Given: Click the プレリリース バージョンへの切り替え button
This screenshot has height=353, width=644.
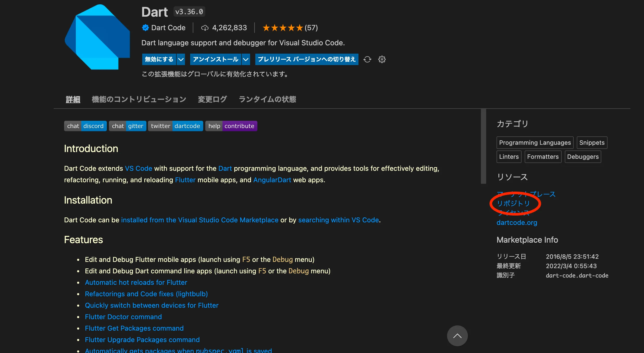Looking at the screenshot, I should coord(306,59).
